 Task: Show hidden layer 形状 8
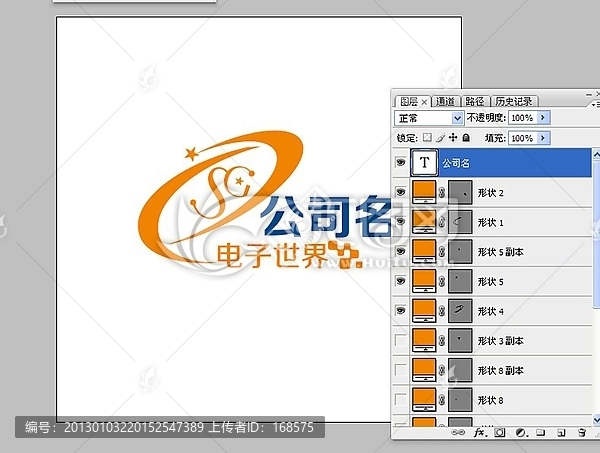(401, 400)
